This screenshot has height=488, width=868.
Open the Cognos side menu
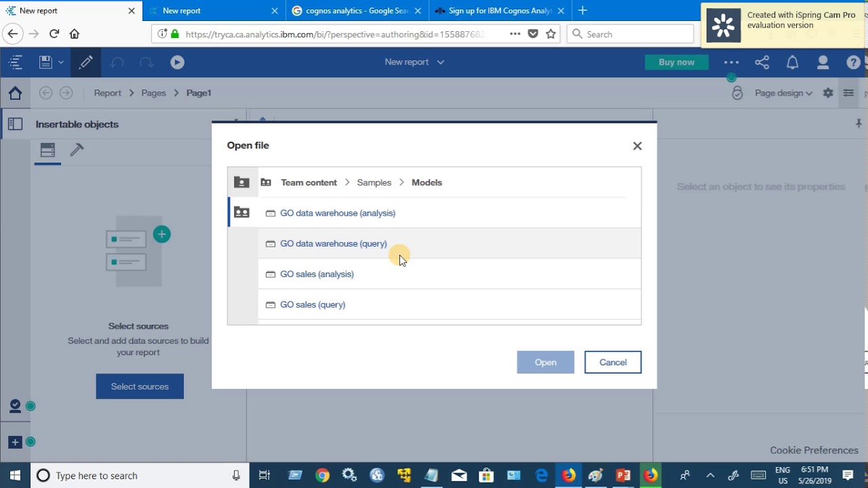pyautogui.click(x=16, y=62)
